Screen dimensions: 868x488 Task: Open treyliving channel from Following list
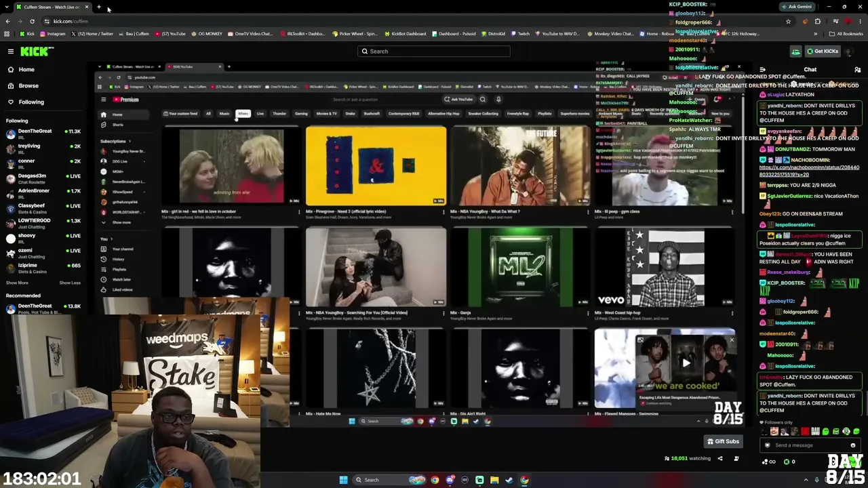point(42,149)
